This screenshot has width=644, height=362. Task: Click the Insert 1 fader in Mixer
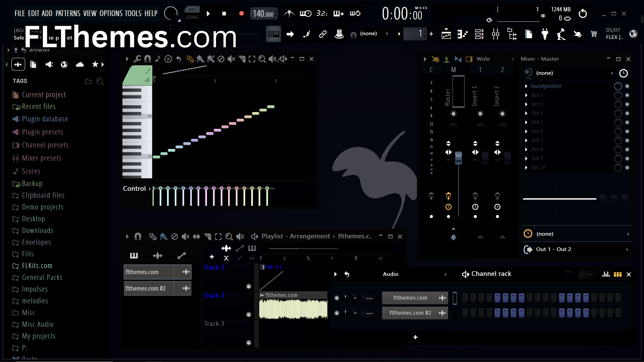[485, 158]
